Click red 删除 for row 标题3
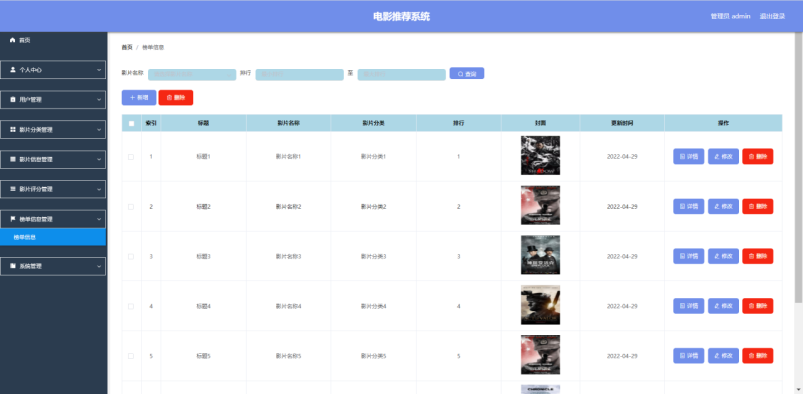803x394 pixels. click(757, 256)
